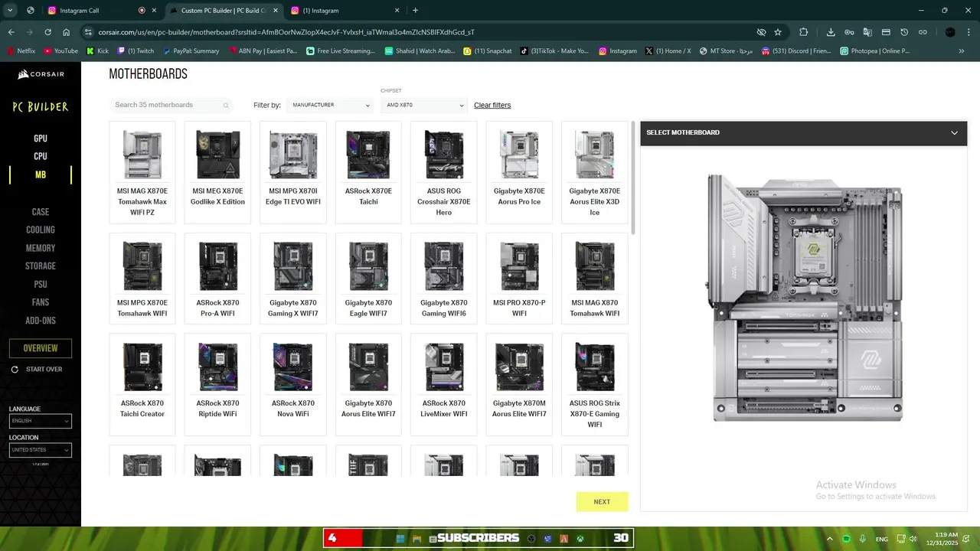Screen dimensions: 980x551
Task: Select MSI MEG X870E Godlike X Edition
Action: [217, 172]
